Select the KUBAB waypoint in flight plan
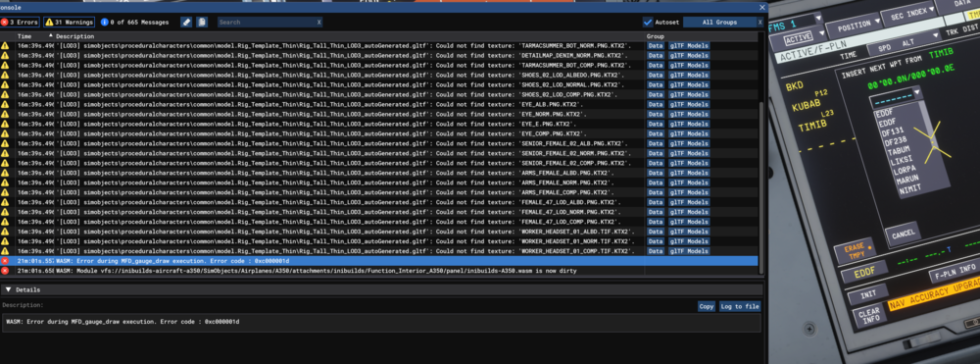 [807, 105]
